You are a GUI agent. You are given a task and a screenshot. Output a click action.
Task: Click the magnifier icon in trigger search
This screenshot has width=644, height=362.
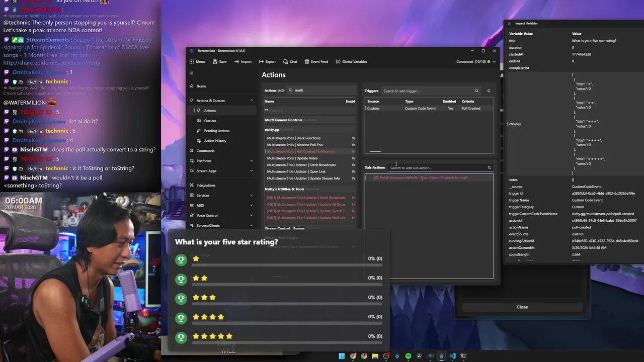click(x=476, y=91)
